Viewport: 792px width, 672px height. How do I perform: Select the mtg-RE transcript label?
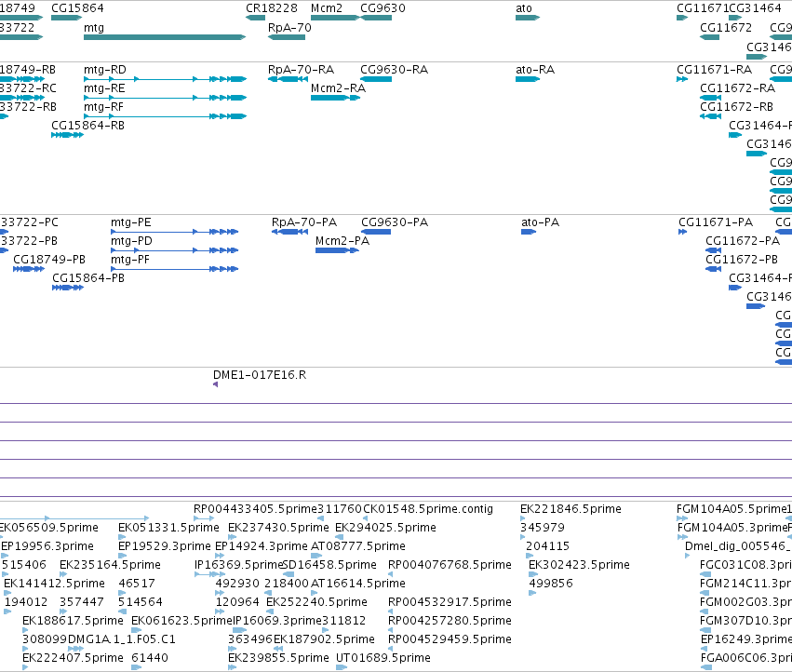[104, 88]
